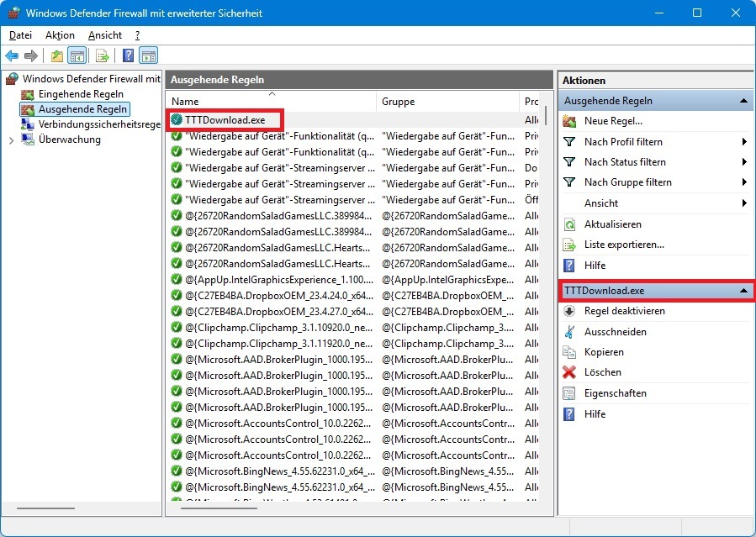Select Eingehende Regeln in the tree
The height and width of the screenshot is (537, 756).
(x=81, y=94)
